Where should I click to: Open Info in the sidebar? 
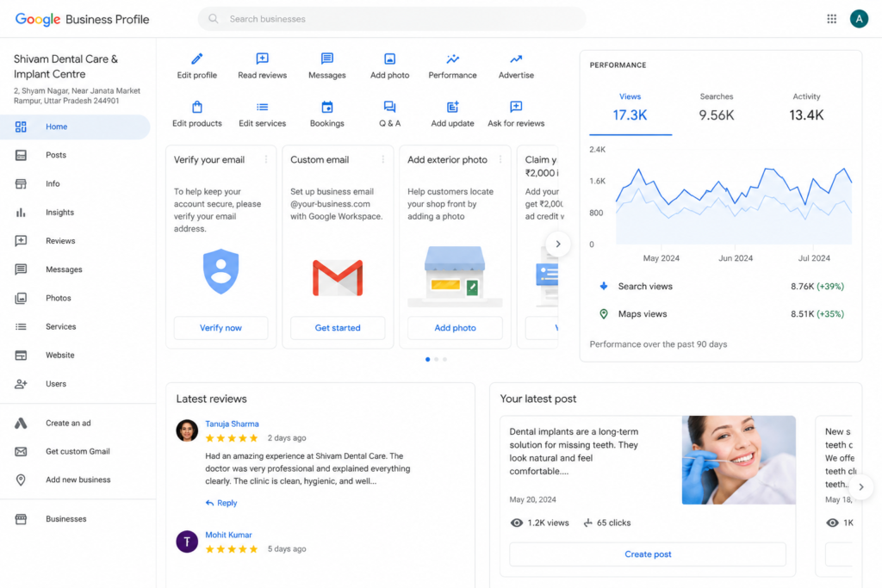tap(75, 184)
